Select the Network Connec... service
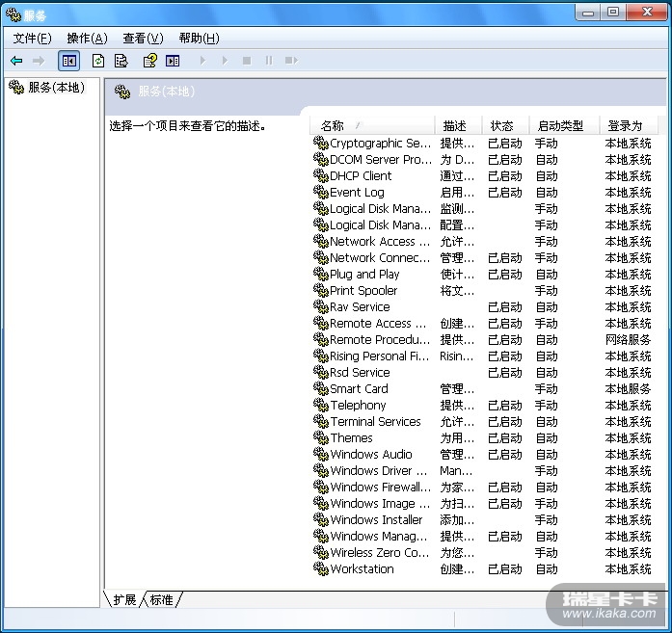The image size is (672, 633). coord(380,257)
